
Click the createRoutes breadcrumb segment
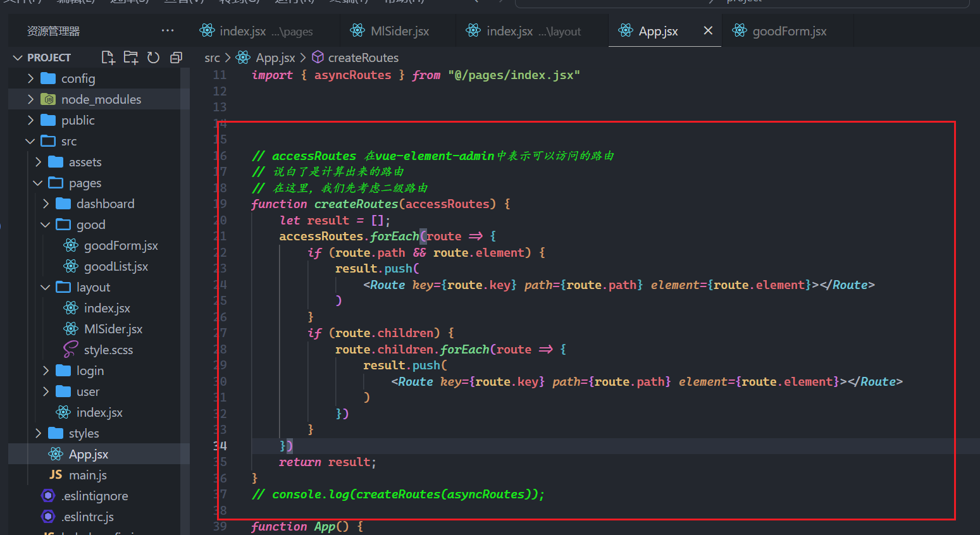[363, 58]
